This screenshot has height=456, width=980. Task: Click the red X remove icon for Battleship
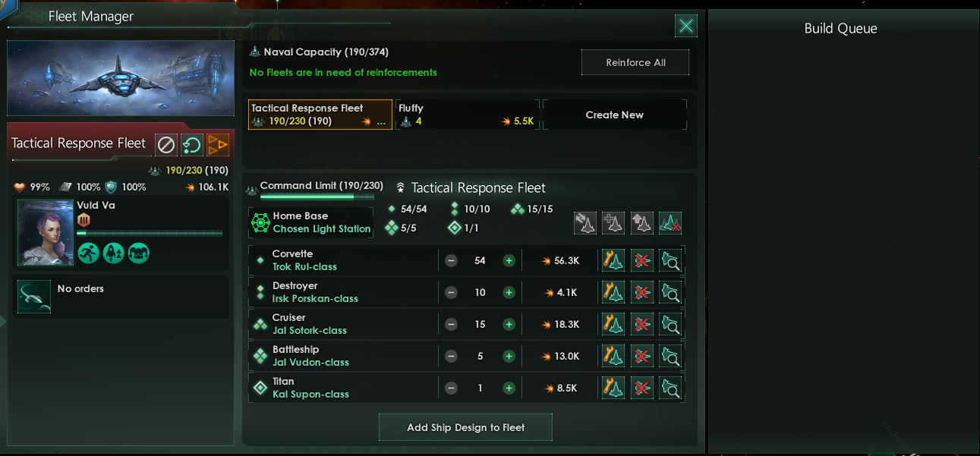pos(642,357)
